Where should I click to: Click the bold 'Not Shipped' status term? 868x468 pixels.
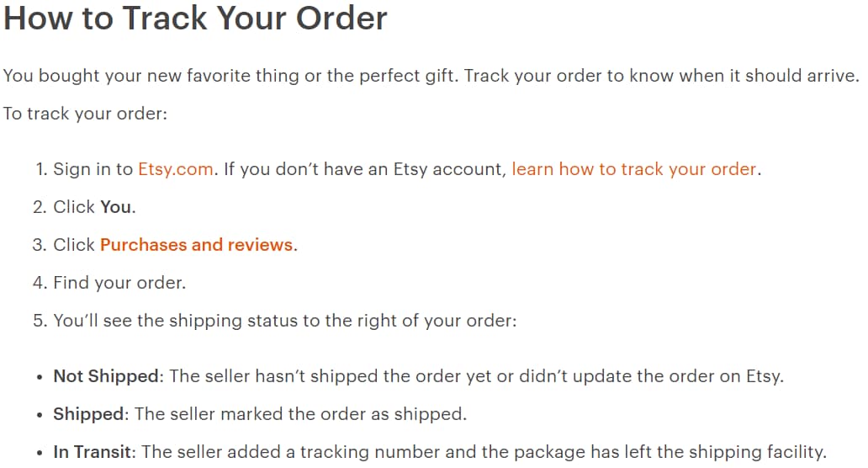[x=106, y=376]
